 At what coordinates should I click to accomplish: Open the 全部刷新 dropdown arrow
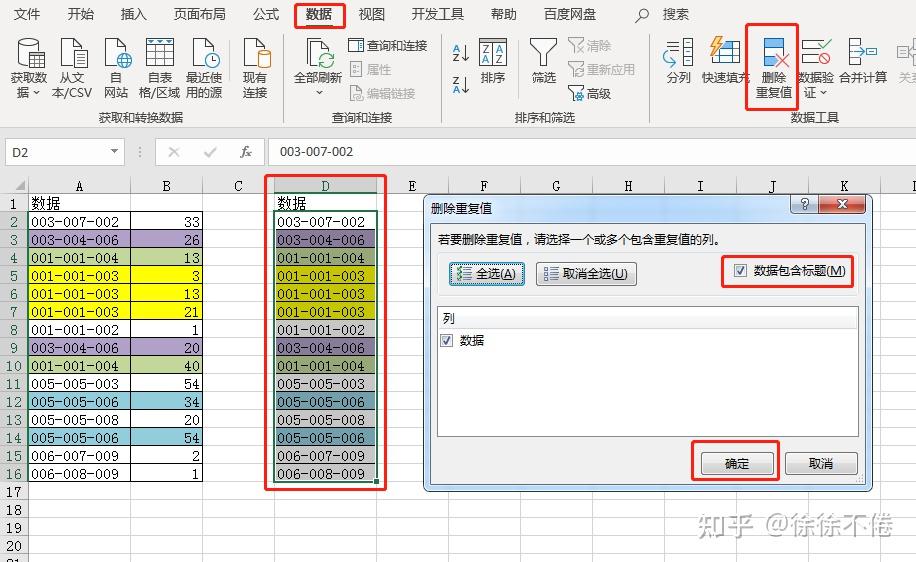click(x=319, y=93)
